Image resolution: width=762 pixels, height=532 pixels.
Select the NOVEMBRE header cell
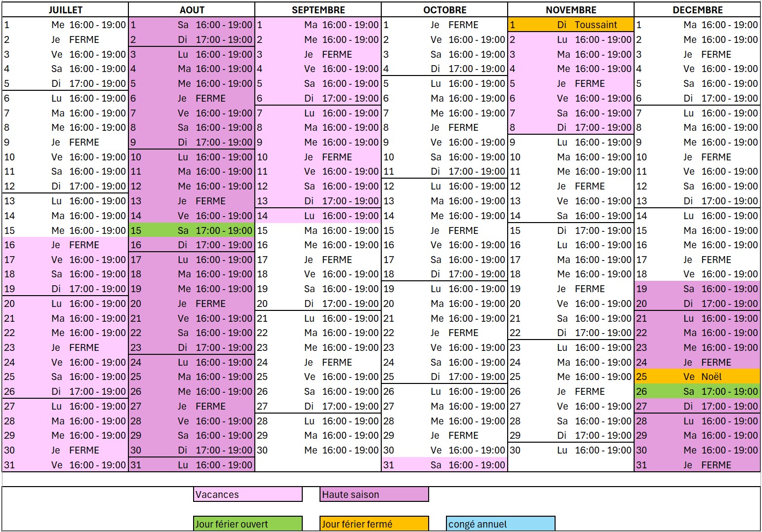(571, 10)
